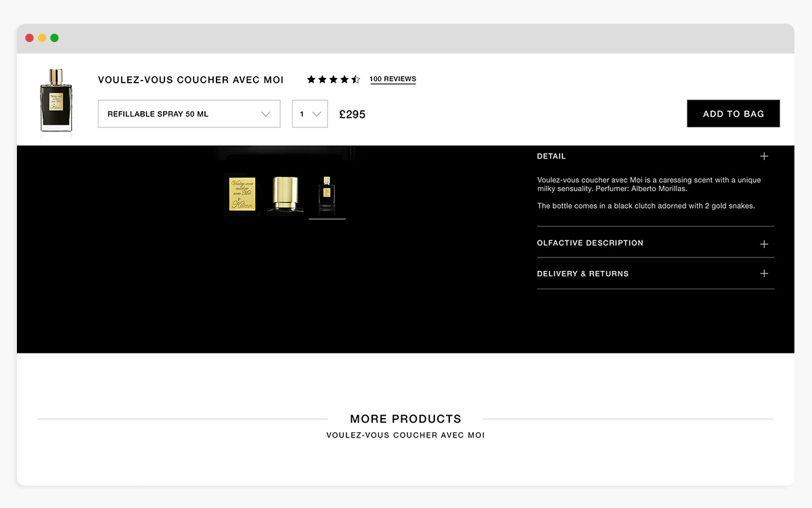Image resolution: width=812 pixels, height=508 pixels.
Task: Click the Voulez-Vous Coucher Avec Moi header title
Action: click(x=191, y=80)
